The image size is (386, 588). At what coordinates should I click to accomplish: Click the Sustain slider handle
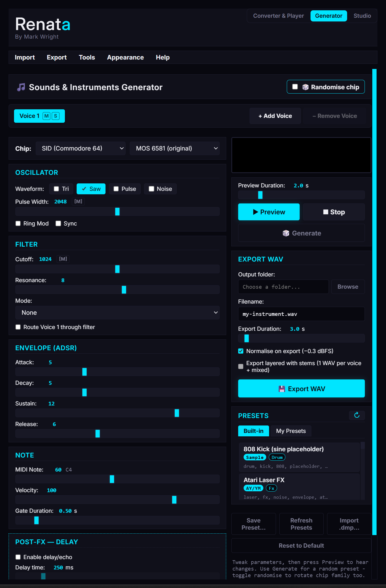(177, 413)
